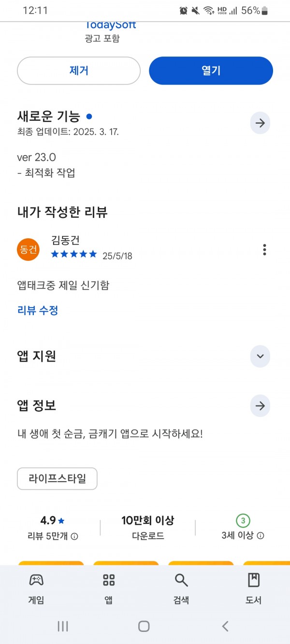
Task: Tap the 열기 button
Action: pos(211,71)
